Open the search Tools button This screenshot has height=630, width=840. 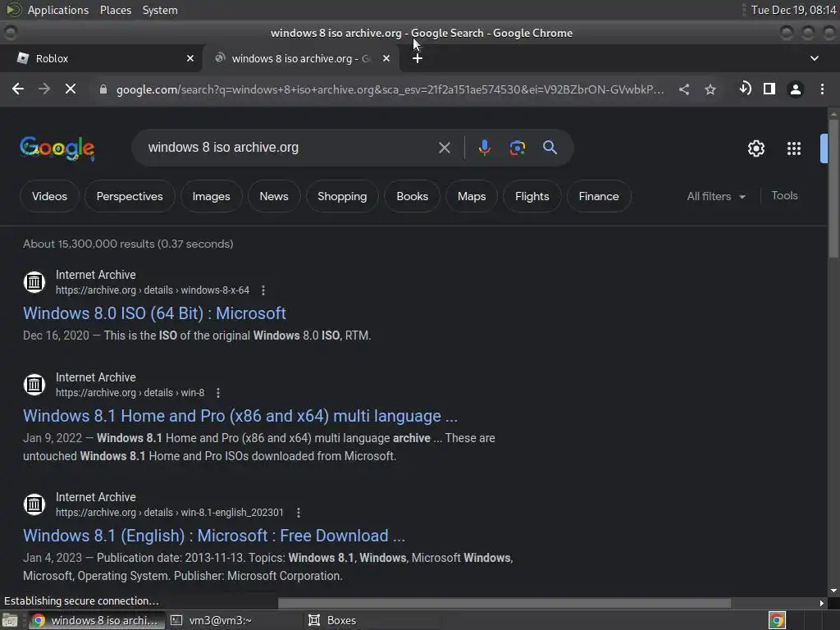click(784, 195)
